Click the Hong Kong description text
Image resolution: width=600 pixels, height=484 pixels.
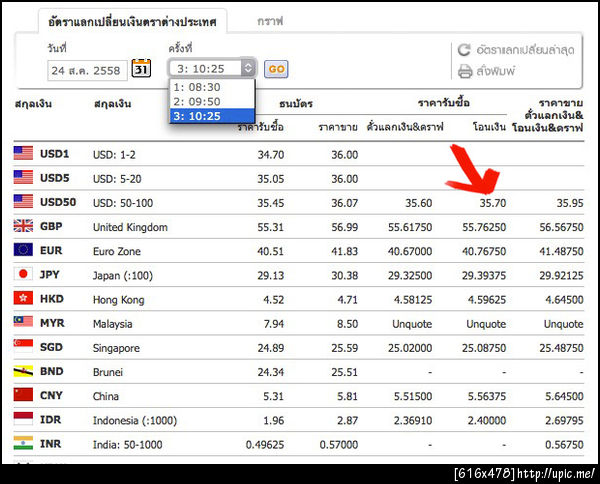tap(119, 300)
